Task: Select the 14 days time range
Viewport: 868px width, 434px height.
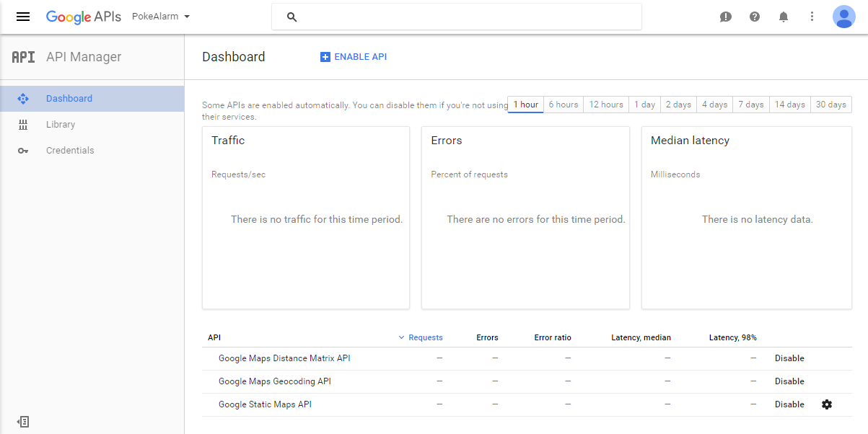Action: pos(790,105)
